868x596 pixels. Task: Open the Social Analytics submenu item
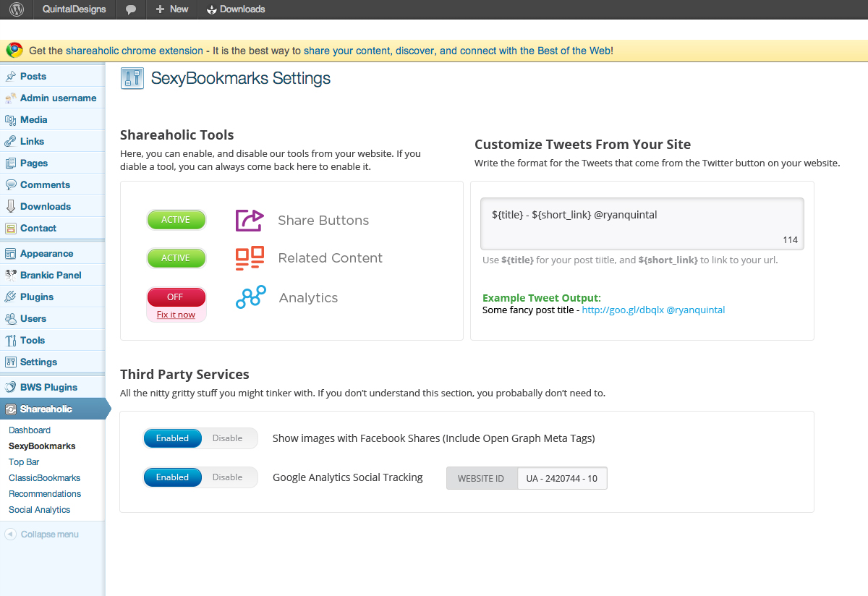coord(40,510)
